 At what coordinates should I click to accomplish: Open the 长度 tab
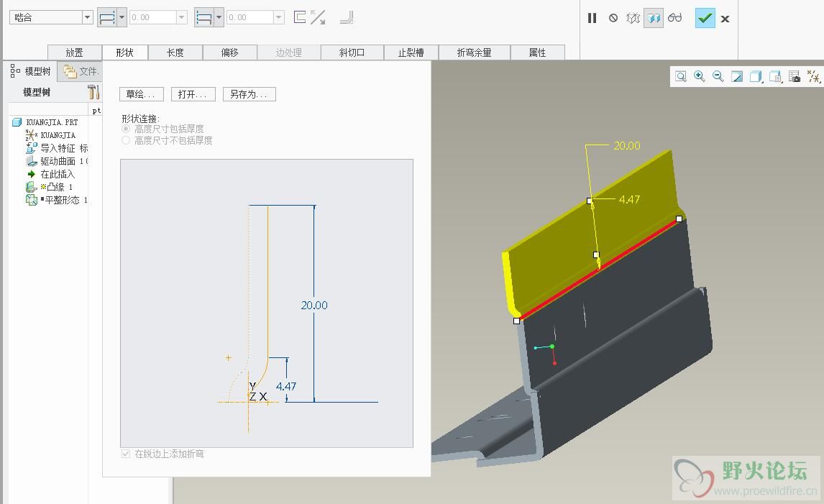[175, 52]
